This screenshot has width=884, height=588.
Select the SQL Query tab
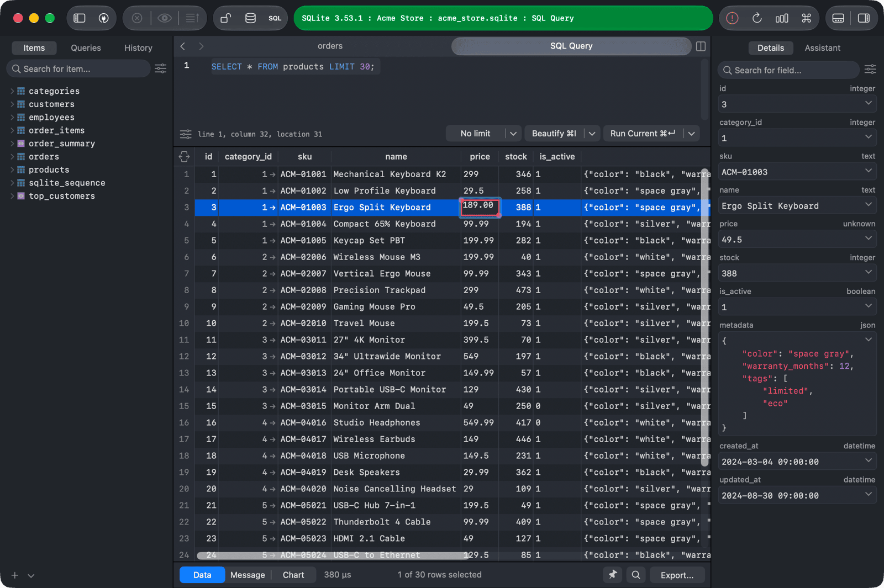571,46
